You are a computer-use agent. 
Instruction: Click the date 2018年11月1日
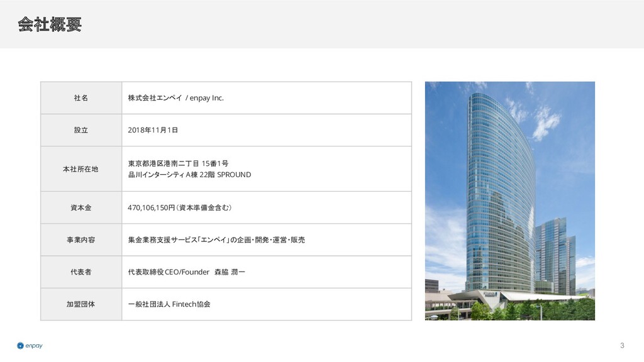tap(153, 130)
